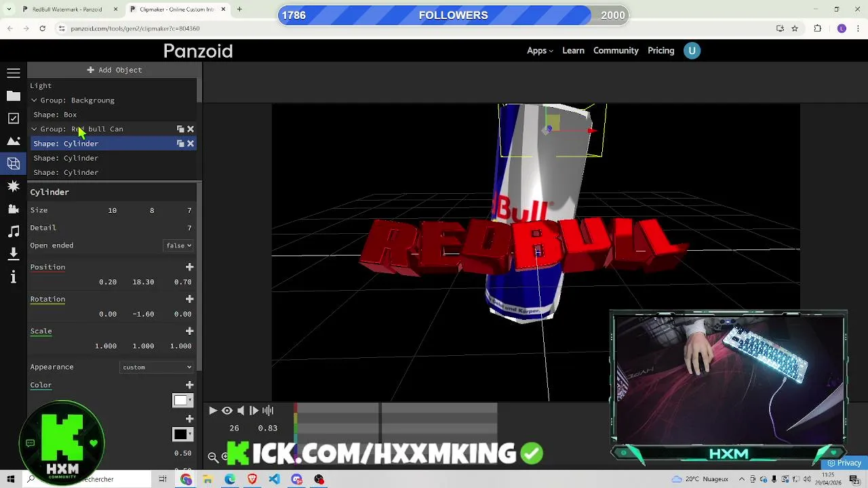This screenshot has height=488, width=868.
Task: Select the third Shape: Cylinder row
Action: click(x=113, y=172)
